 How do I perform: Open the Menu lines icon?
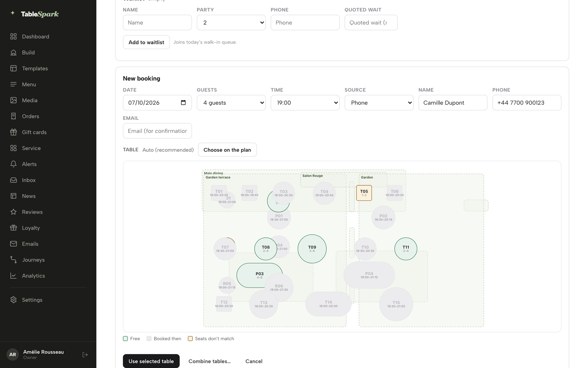pyautogui.click(x=13, y=84)
